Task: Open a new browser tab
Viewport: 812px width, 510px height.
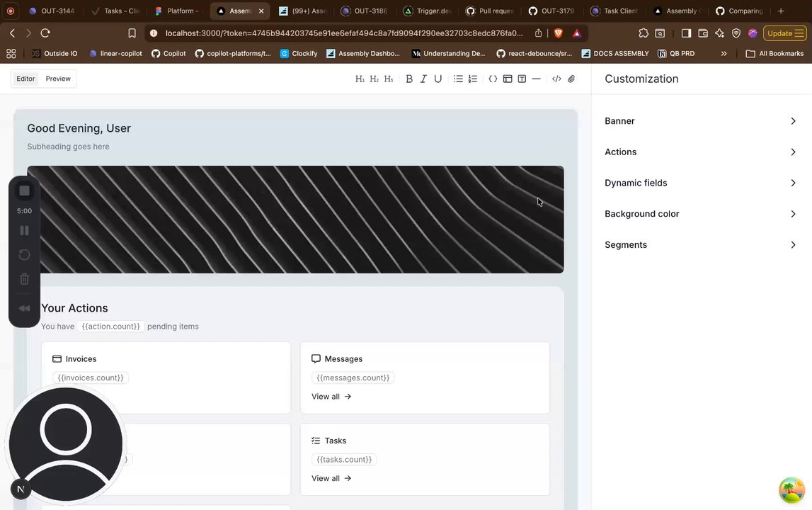Action: (781, 11)
